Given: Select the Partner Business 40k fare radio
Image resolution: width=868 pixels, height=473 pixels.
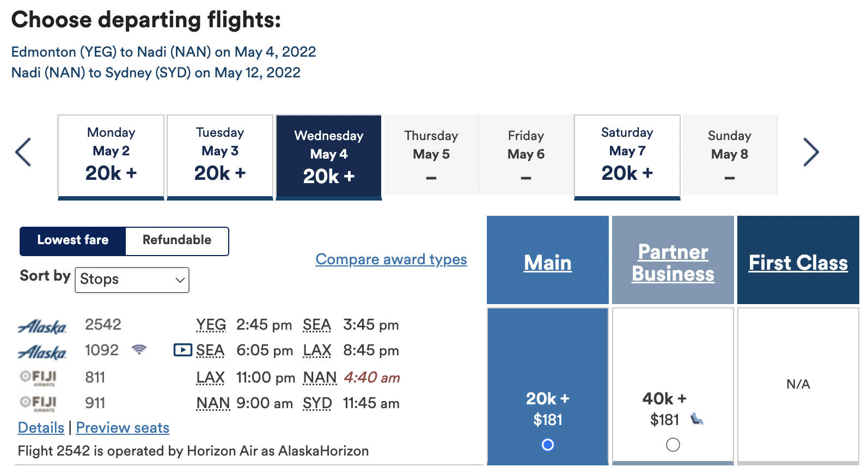Looking at the screenshot, I should [x=673, y=445].
